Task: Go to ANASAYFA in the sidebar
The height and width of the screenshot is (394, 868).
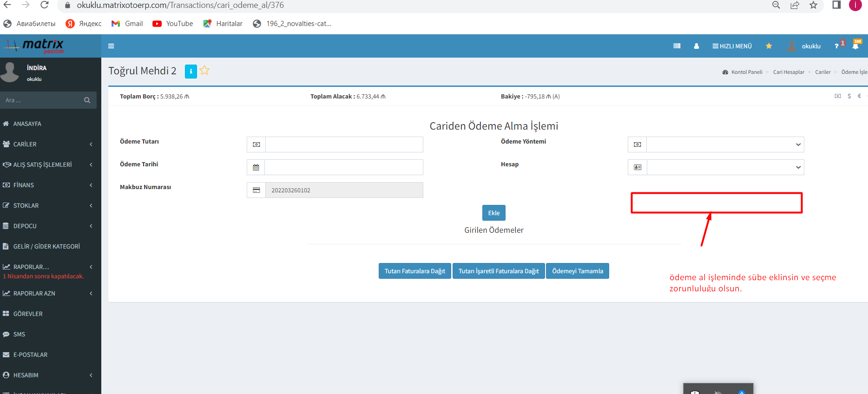Action: [x=27, y=124]
